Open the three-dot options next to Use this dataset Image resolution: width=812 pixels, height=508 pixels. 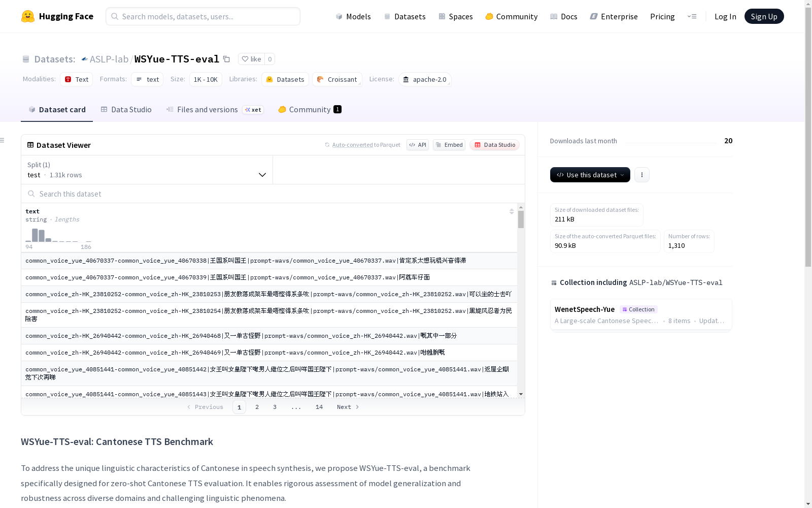tap(642, 175)
